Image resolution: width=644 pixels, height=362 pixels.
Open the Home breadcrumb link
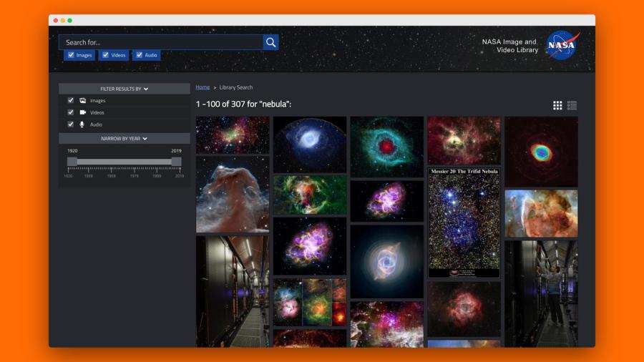point(203,87)
